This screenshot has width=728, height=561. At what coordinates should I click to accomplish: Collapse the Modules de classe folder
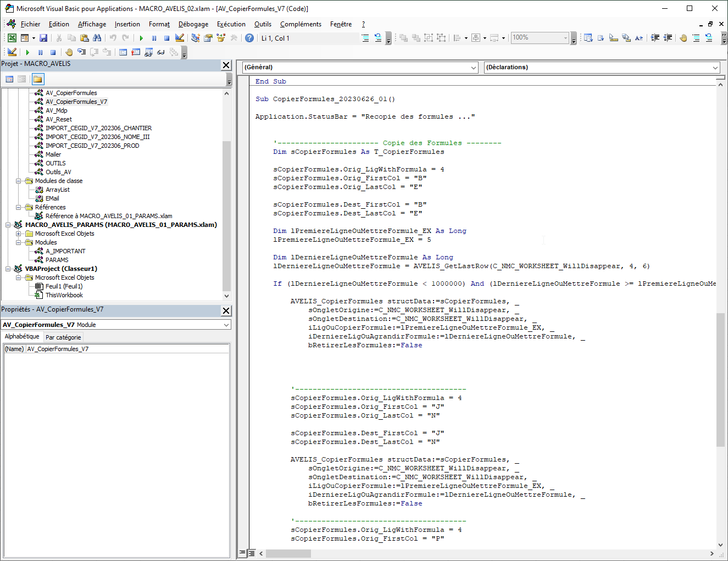(18, 181)
